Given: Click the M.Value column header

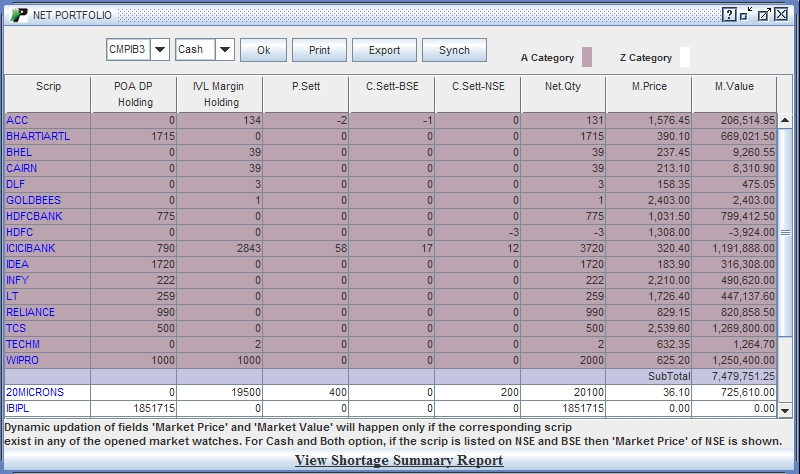Looking at the screenshot, I should [x=734, y=87].
